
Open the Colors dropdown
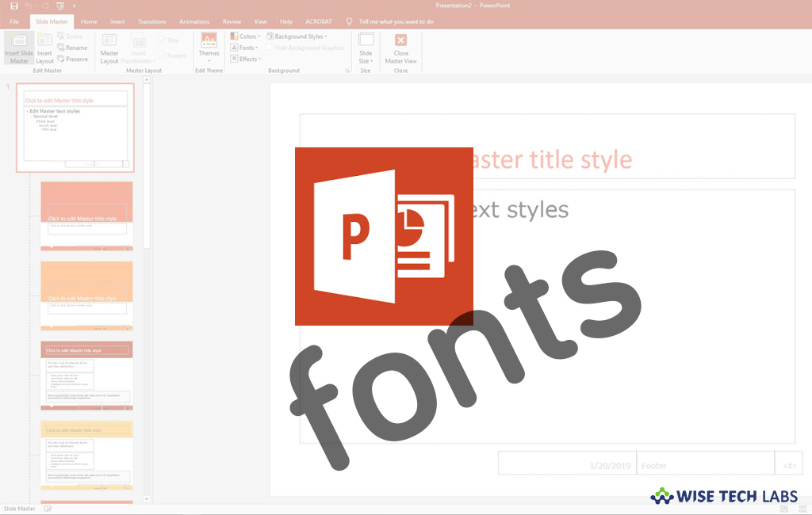point(246,36)
